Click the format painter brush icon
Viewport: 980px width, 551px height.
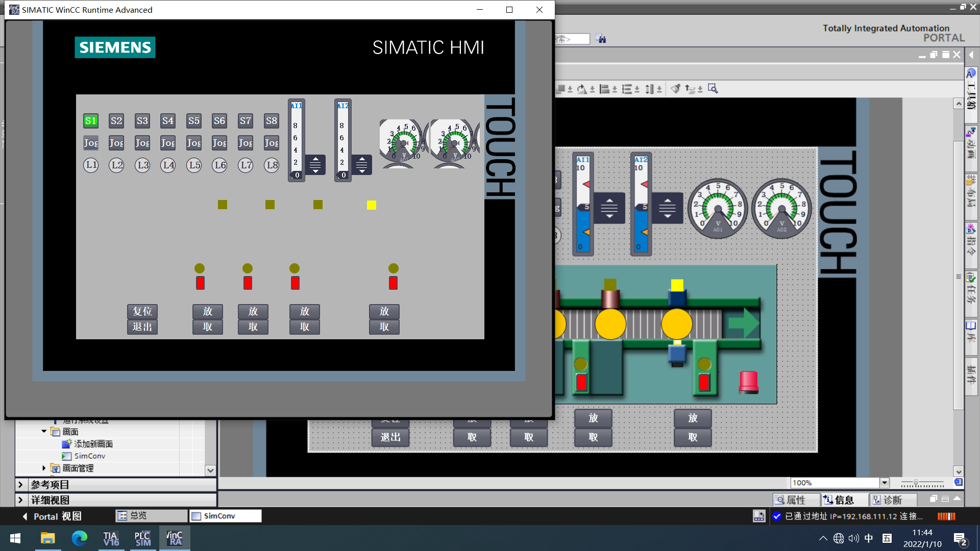675,89
